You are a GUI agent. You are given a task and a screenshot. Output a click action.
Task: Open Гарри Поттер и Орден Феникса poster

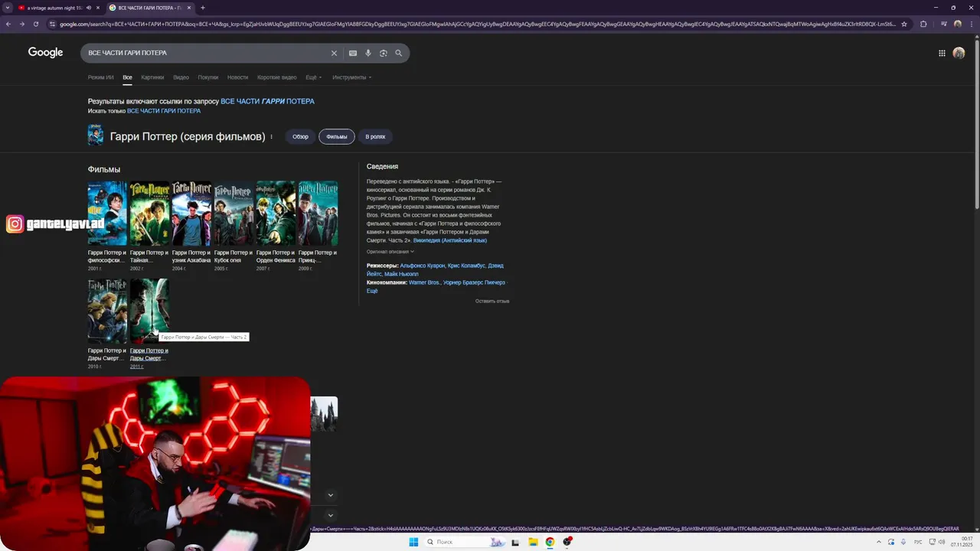(x=276, y=214)
